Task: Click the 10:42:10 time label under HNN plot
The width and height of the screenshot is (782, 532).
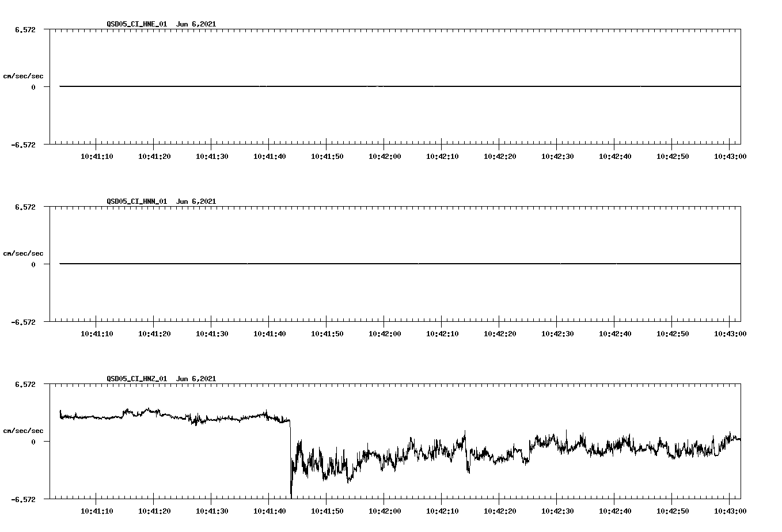Action: coord(442,334)
